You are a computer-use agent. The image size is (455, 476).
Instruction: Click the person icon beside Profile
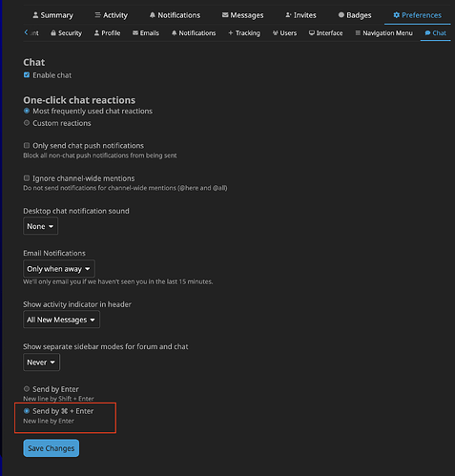pyautogui.click(x=96, y=32)
